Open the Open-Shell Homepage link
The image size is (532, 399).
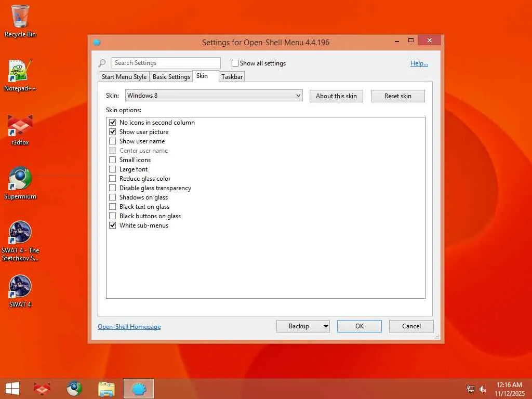[x=129, y=327]
